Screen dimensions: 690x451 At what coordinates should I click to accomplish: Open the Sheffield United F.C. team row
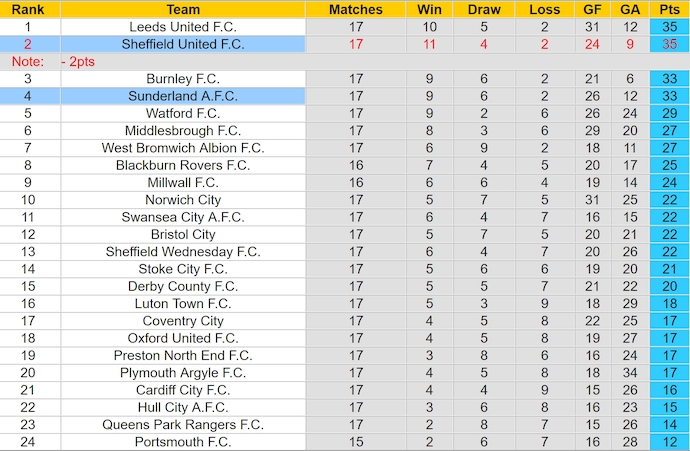(183, 44)
